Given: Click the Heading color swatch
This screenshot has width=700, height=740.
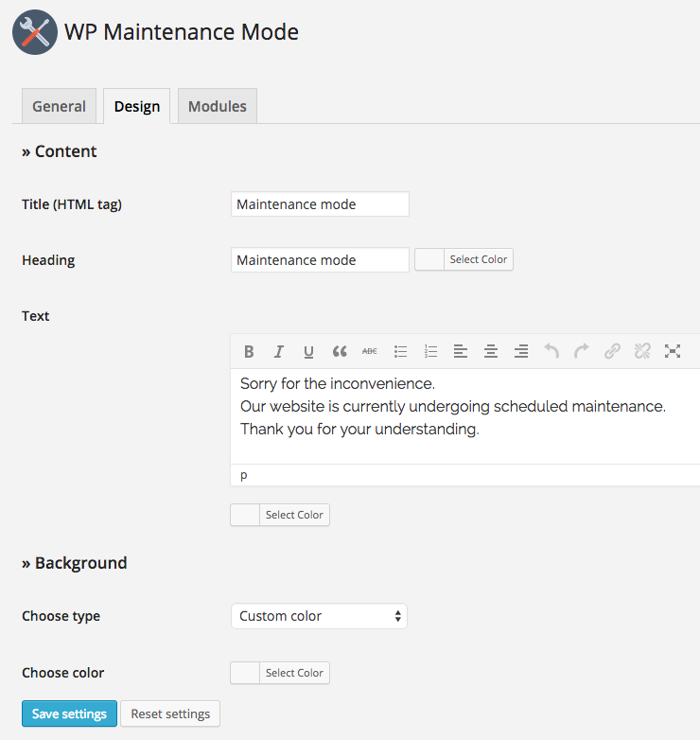Looking at the screenshot, I should pyautogui.click(x=429, y=259).
